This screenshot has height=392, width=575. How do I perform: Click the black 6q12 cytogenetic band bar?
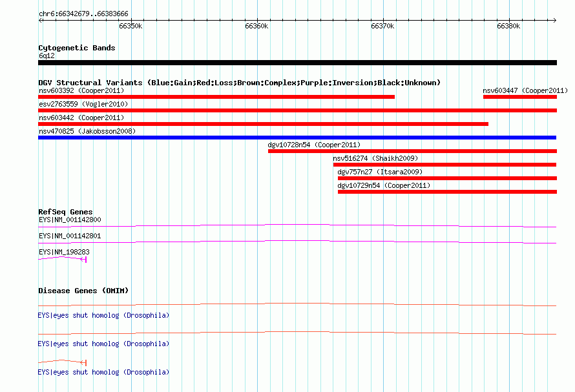[x=297, y=63]
